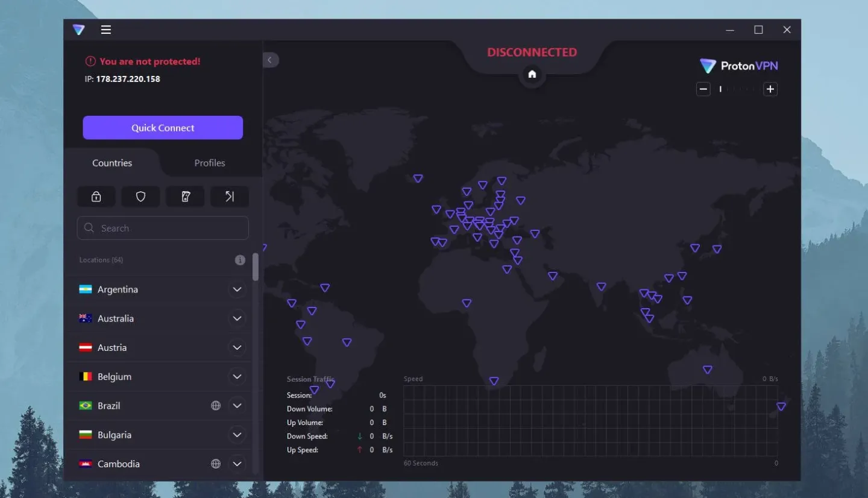Open the Port Forwarding icon
Screen dimensions: 868x498
click(230, 197)
